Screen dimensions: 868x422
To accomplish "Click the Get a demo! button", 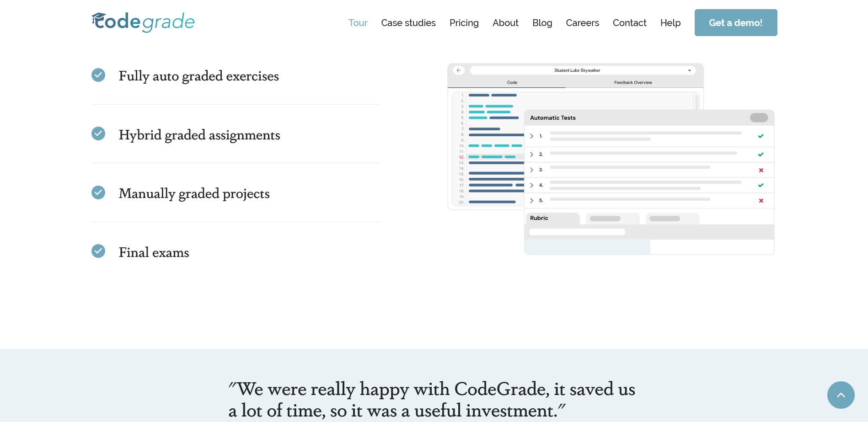I will coord(736,22).
